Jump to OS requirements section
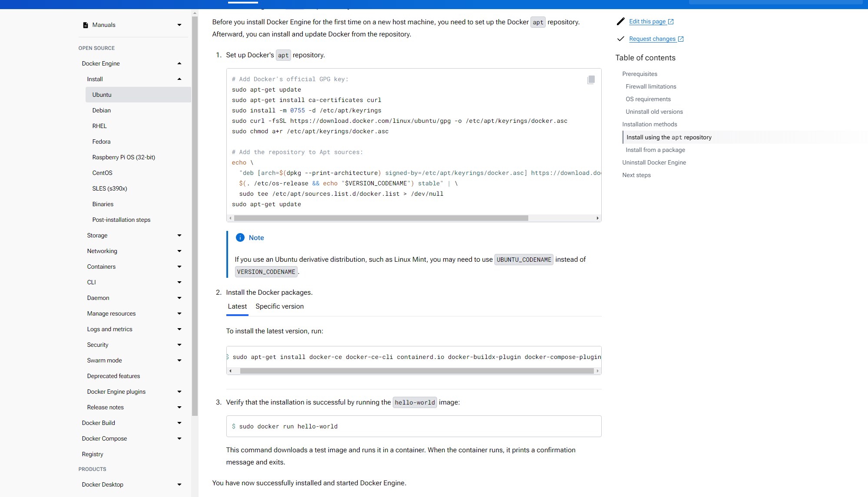The image size is (868, 497). click(648, 99)
